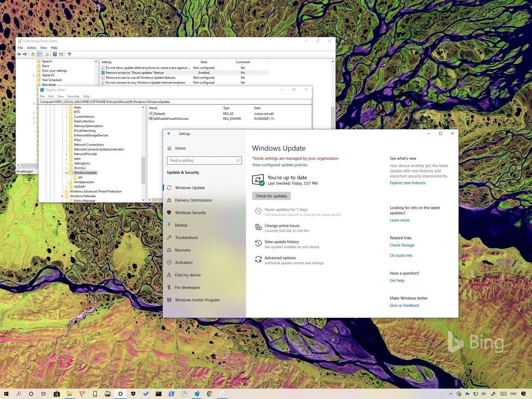Select the Backup section icon
This screenshot has height=399, width=532.
coord(169,225)
